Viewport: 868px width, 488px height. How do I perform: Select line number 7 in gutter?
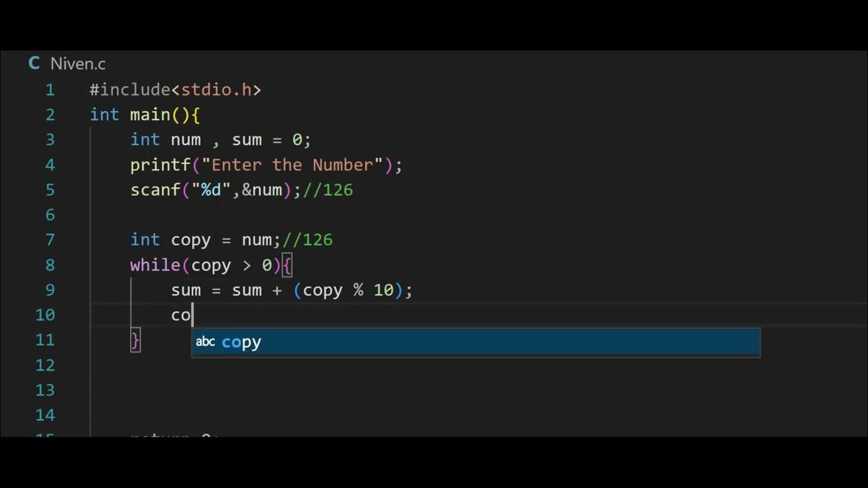(50, 240)
